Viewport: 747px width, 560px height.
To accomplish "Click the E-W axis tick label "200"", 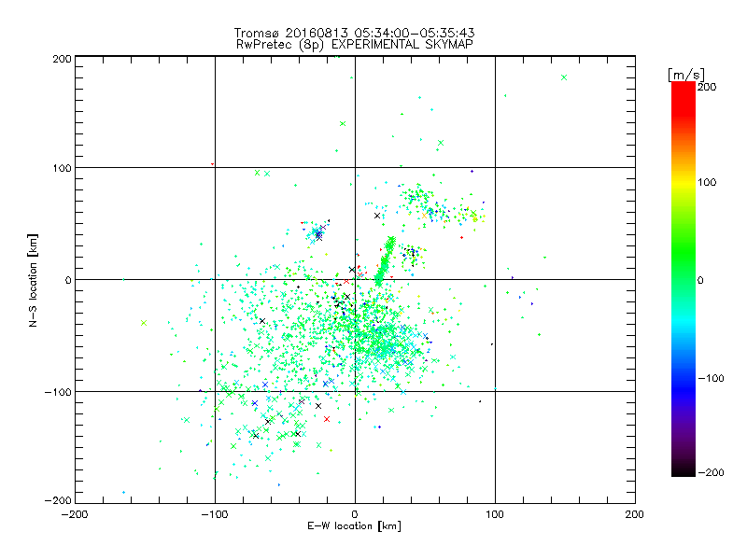I will pyautogui.click(x=635, y=514).
